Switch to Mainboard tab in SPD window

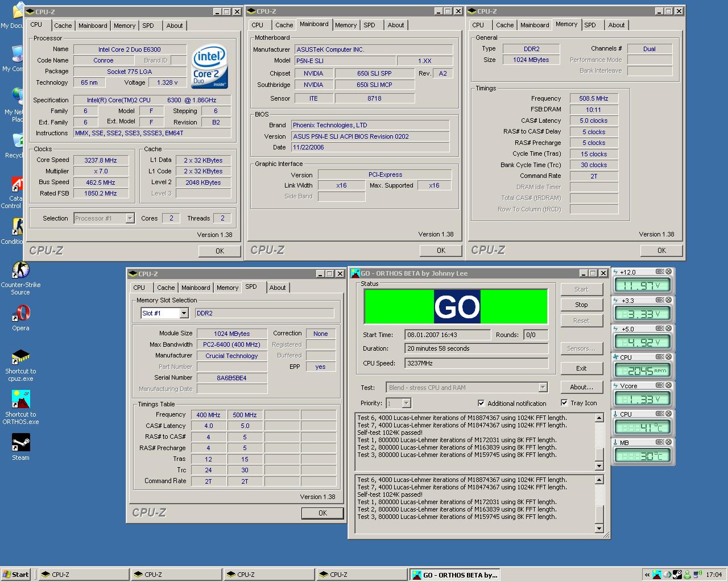(x=196, y=288)
